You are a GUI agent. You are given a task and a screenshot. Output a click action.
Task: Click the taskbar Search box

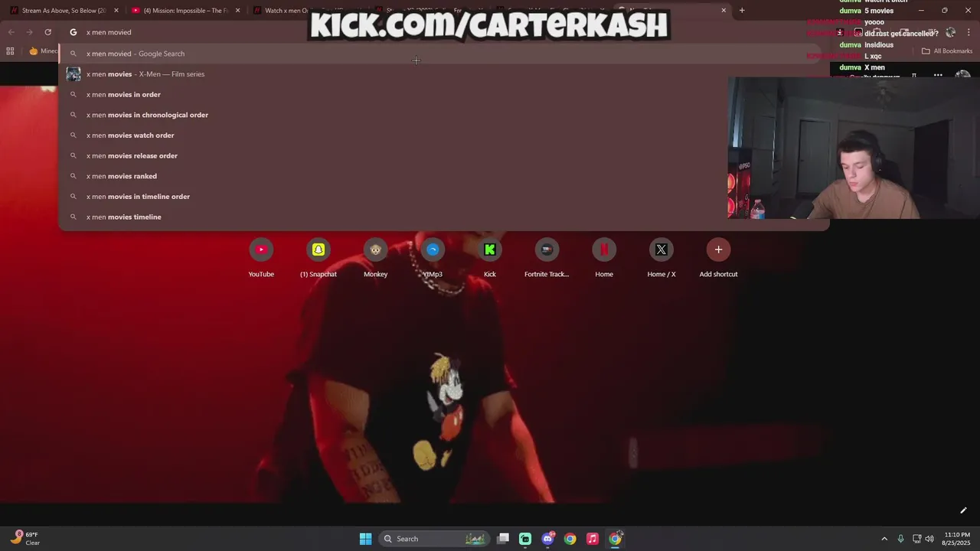[435, 539]
